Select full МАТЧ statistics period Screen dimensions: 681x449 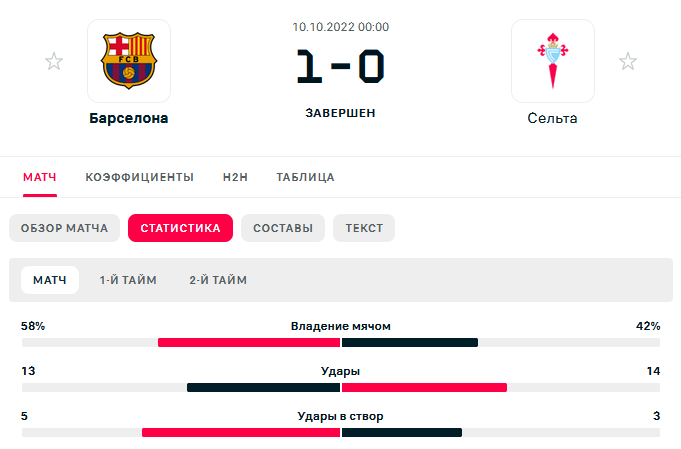pos(50,280)
